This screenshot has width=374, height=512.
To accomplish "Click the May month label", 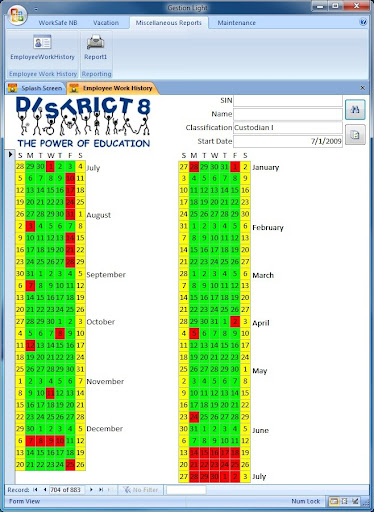I will [x=260, y=371].
